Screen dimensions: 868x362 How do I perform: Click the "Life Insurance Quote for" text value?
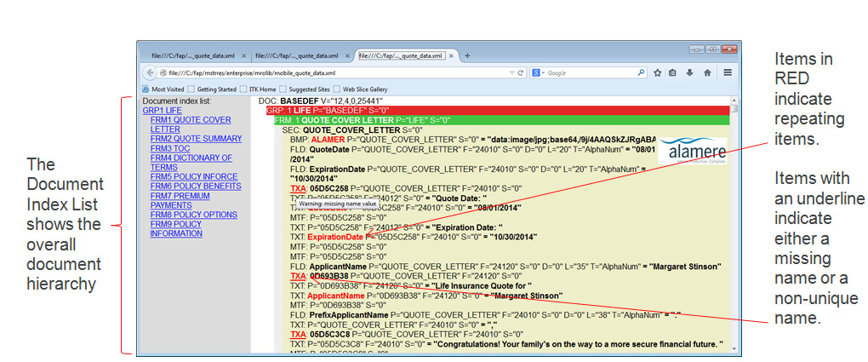point(482,285)
